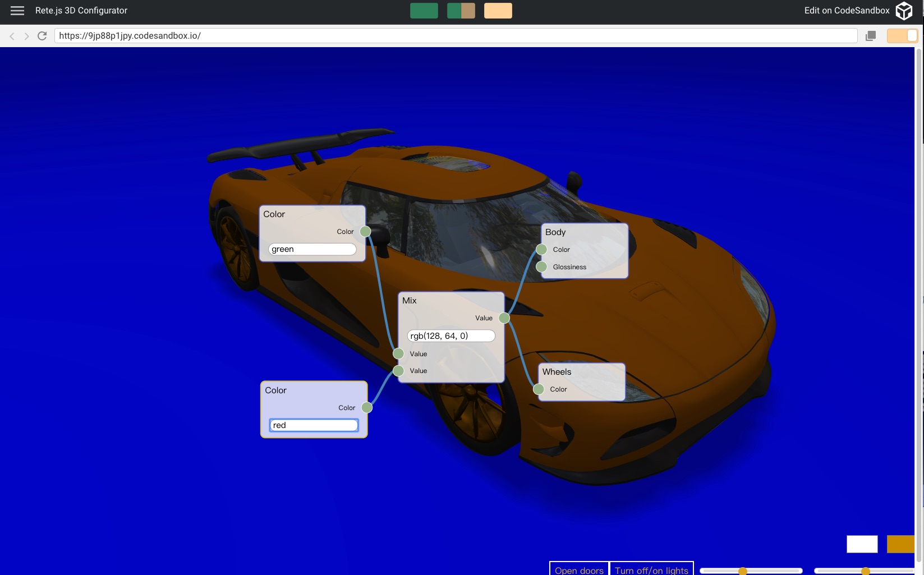Viewport: 924px width, 575px height.
Task: Click the CodeSandbox cube icon
Action: click(904, 10)
